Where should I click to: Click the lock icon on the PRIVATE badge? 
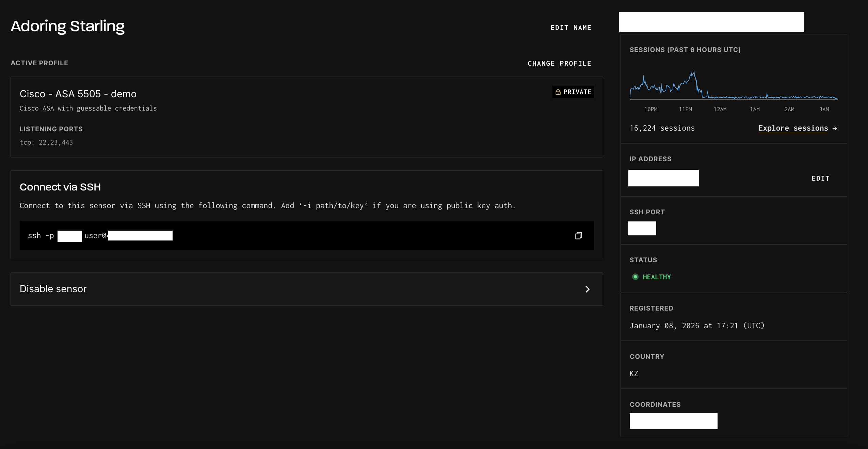[x=558, y=92]
